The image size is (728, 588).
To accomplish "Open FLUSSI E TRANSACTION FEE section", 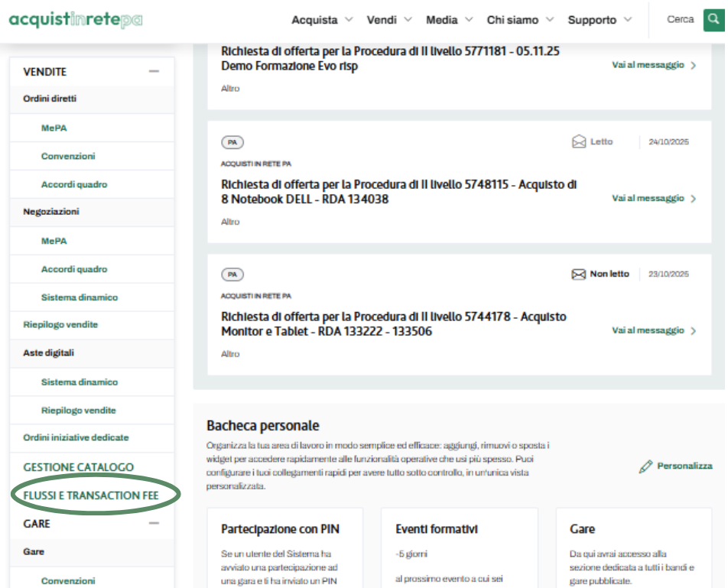I will coord(91,495).
